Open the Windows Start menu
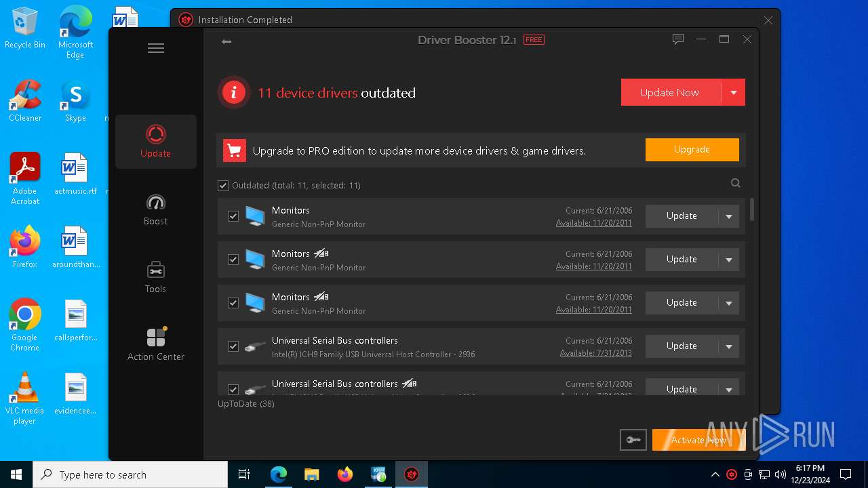The image size is (868, 488). pyautogui.click(x=16, y=474)
